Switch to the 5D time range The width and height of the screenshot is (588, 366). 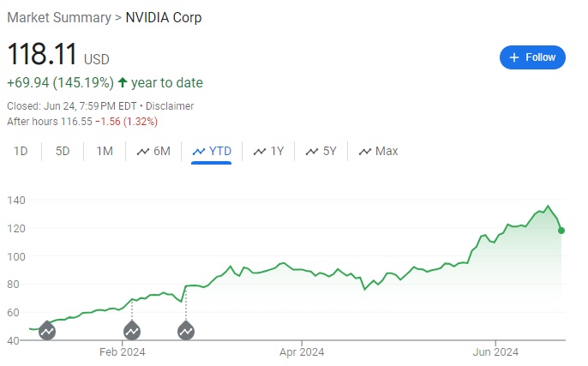(x=63, y=152)
